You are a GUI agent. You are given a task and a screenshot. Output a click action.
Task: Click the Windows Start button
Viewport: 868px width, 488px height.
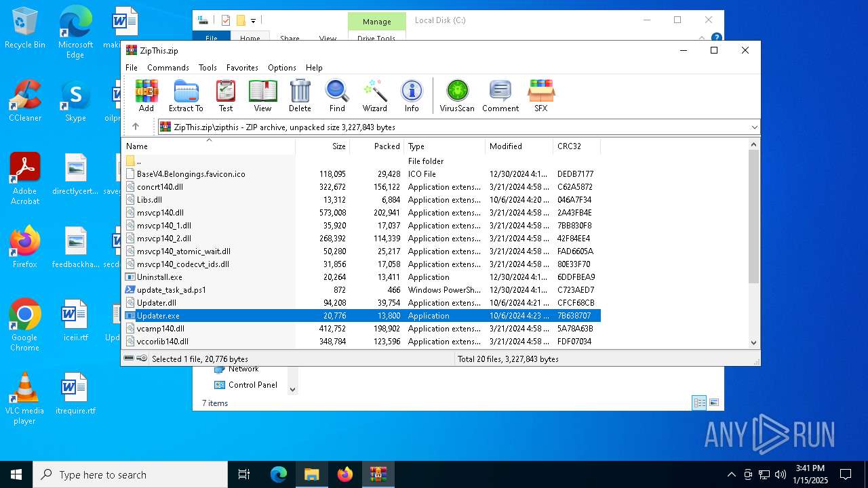pos(16,474)
